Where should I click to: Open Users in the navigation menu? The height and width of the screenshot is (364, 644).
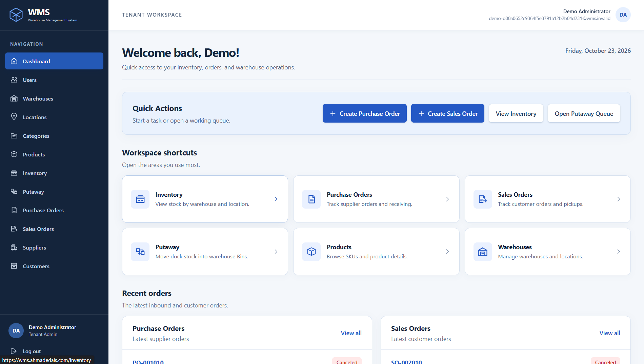pyautogui.click(x=54, y=80)
